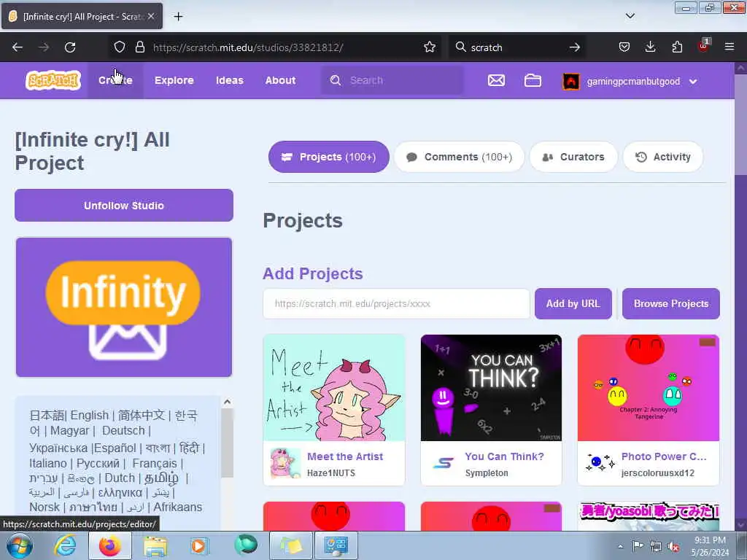Image resolution: width=747 pixels, height=560 pixels.
Task: Show hidden tray icons arrow
Action: tap(620, 546)
